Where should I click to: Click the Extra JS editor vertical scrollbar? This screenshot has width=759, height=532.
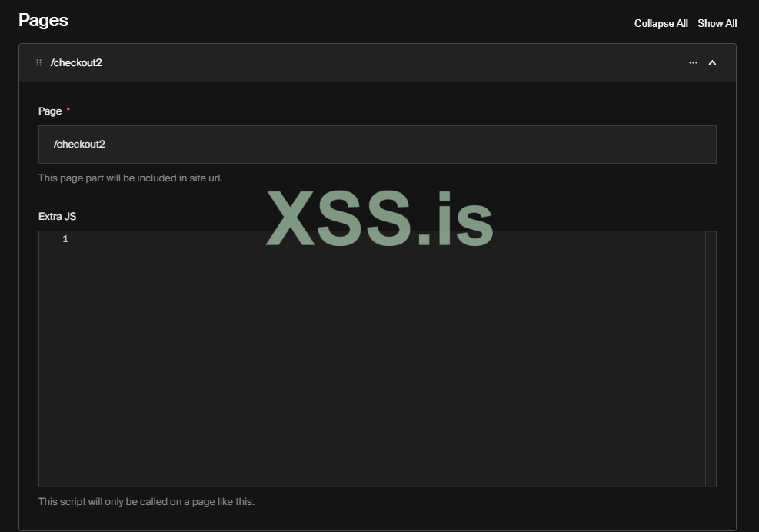coord(711,359)
